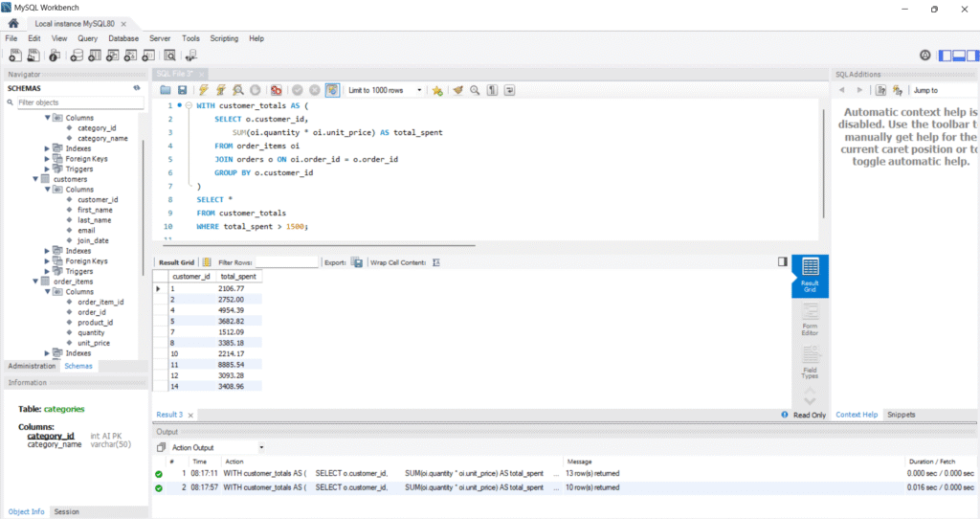Open the Result Grid side panel
The image size is (980, 519).
810,275
